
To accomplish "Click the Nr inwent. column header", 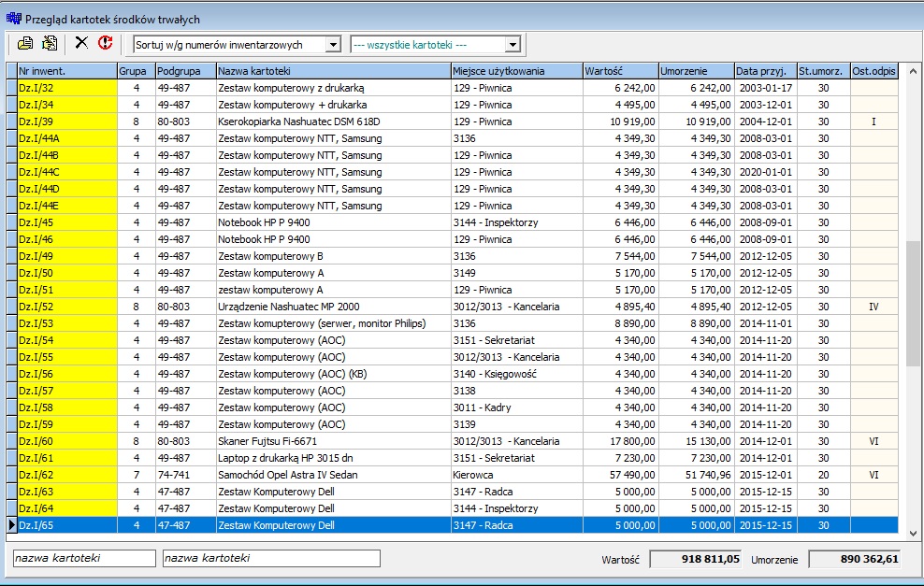I will tap(67, 71).
